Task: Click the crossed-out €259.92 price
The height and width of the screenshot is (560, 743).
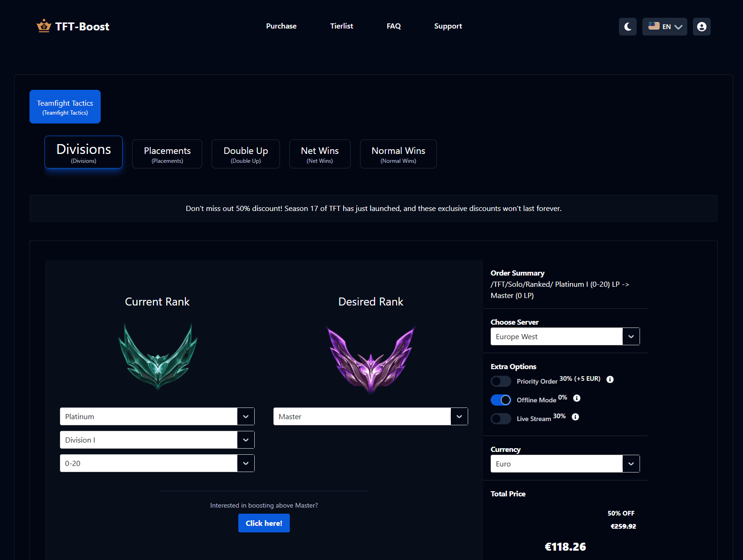Action: click(624, 526)
